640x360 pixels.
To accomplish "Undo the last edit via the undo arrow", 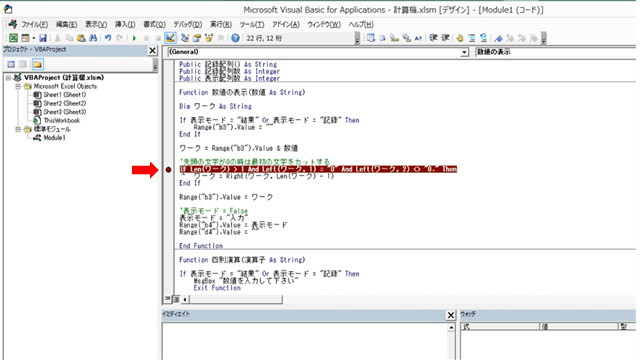I will (x=108, y=38).
